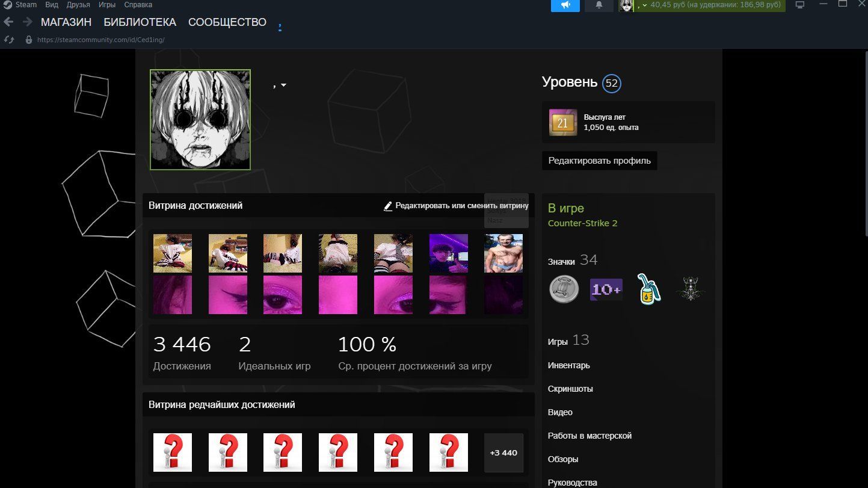Open the Инвентарь link
868x488 pixels.
point(568,365)
